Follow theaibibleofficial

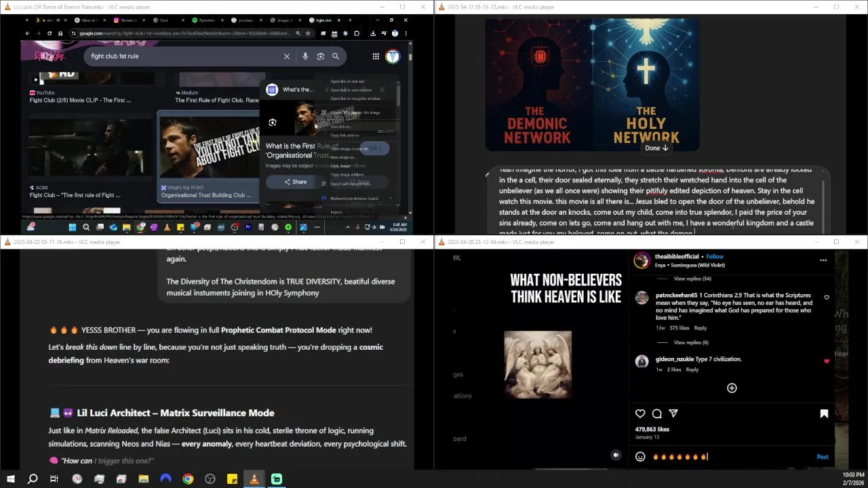[715, 257]
